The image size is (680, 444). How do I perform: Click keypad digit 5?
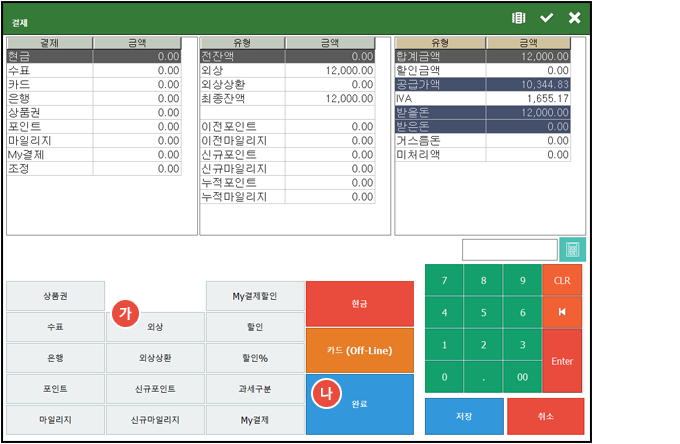(x=484, y=313)
